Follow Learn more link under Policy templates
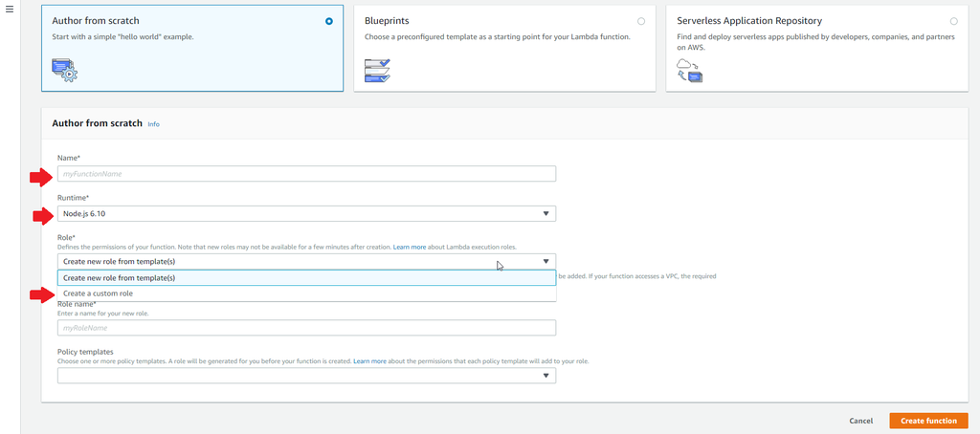This screenshot has width=980, height=434. tap(369, 362)
